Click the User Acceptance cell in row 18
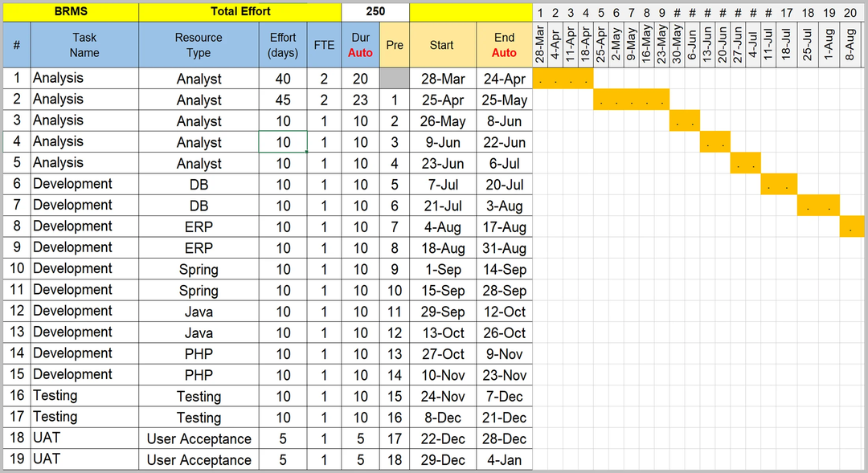This screenshot has height=473, width=868. coord(199,438)
